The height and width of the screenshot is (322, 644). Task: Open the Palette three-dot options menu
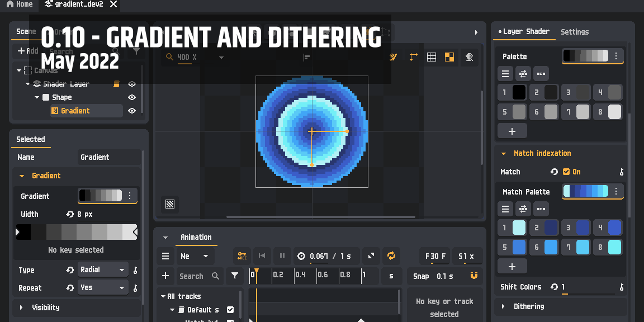coord(616,56)
